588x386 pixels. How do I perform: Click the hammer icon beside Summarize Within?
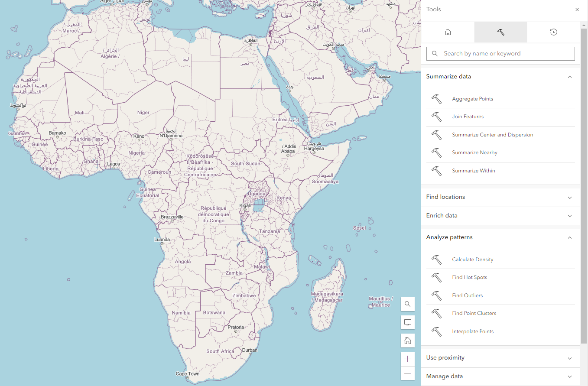coord(437,171)
